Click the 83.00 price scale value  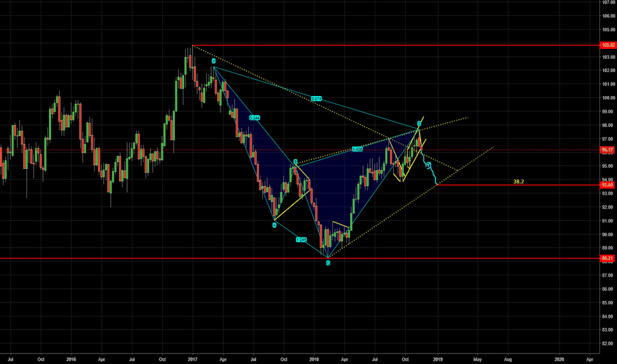tap(609, 330)
